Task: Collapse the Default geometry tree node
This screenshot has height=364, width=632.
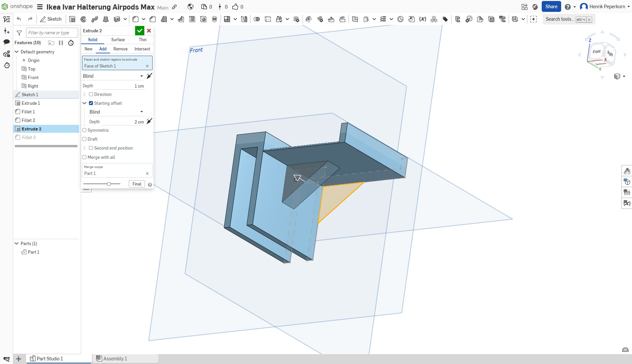Action: coord(16,52)
